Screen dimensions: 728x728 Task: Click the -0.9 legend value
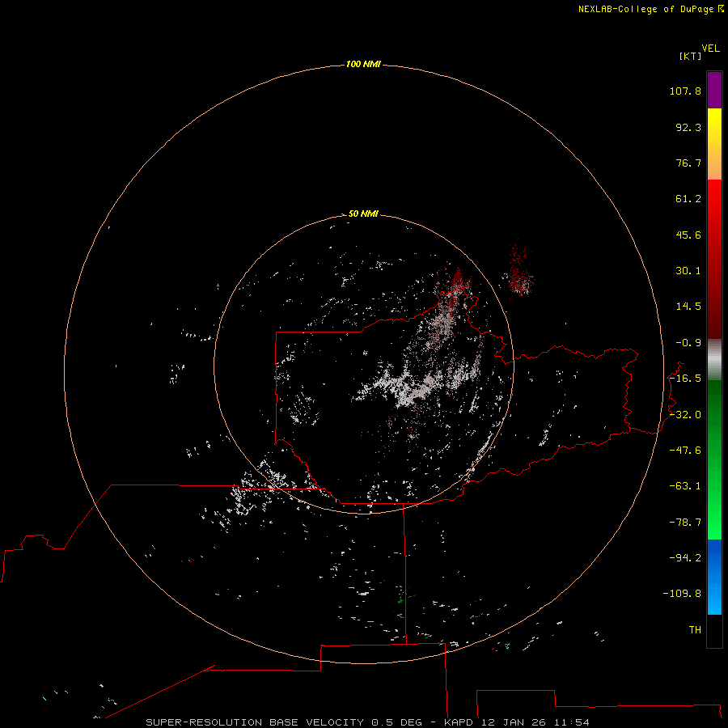688,343
